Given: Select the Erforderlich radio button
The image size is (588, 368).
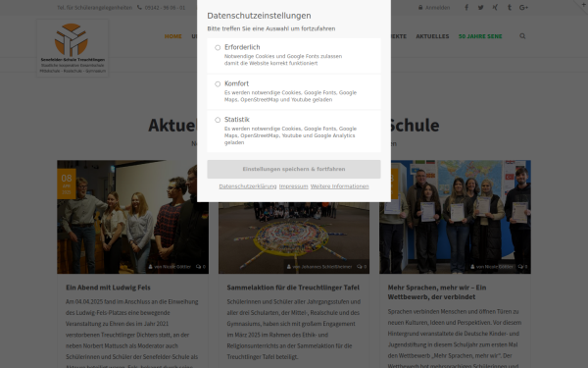Looking at the screenshot, I should tap(218, 48).
